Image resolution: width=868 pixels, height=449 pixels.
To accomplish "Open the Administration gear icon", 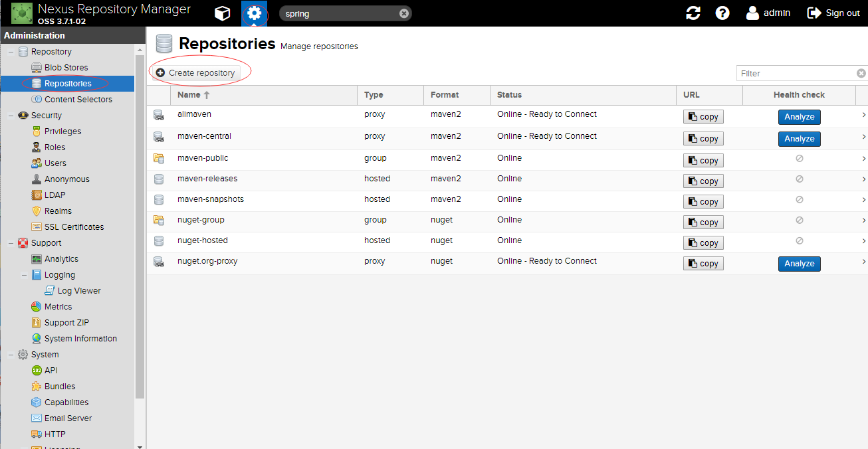I will coord(254,13).
